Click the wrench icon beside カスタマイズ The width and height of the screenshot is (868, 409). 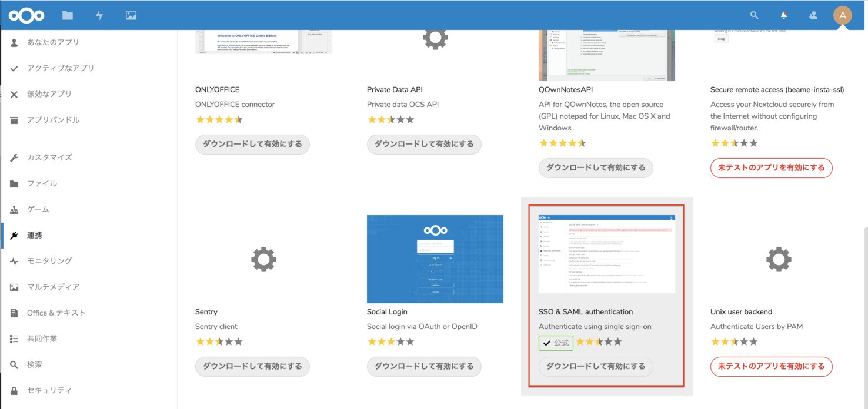point(14,157)
